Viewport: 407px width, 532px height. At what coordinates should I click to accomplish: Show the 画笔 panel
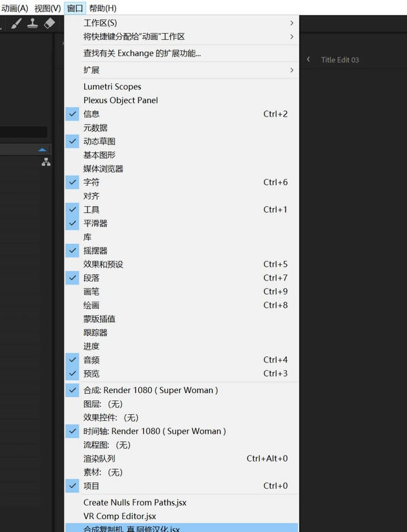pyautogui.click(x=182, y=291)
